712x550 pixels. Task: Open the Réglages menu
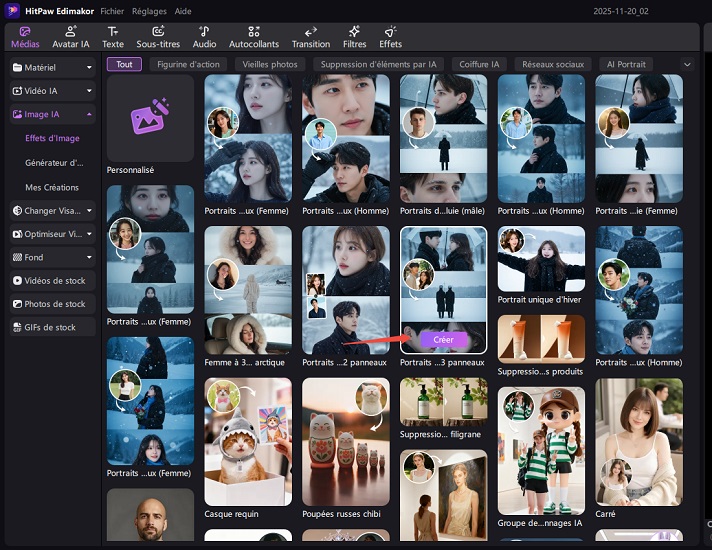coord(149,10)
